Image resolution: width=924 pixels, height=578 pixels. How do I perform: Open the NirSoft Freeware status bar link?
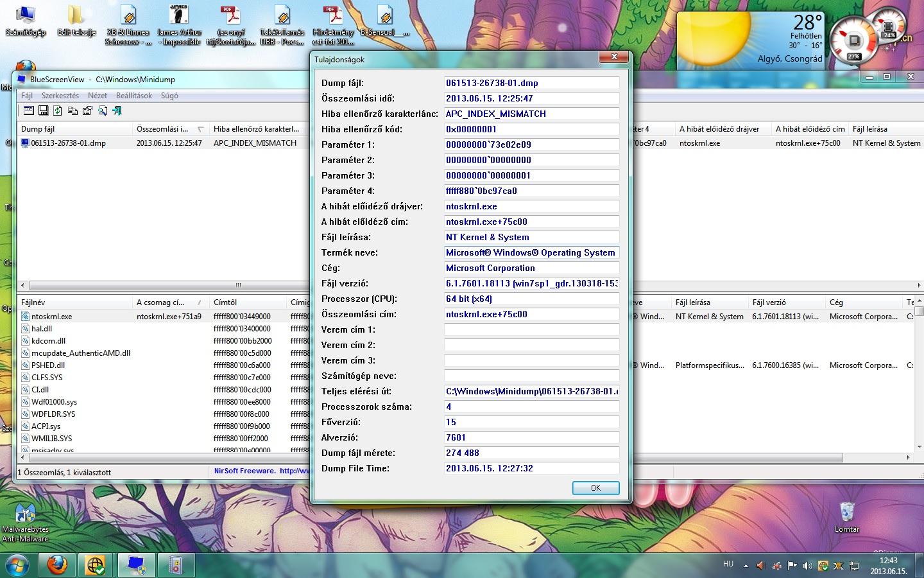(x=261, y=471)
